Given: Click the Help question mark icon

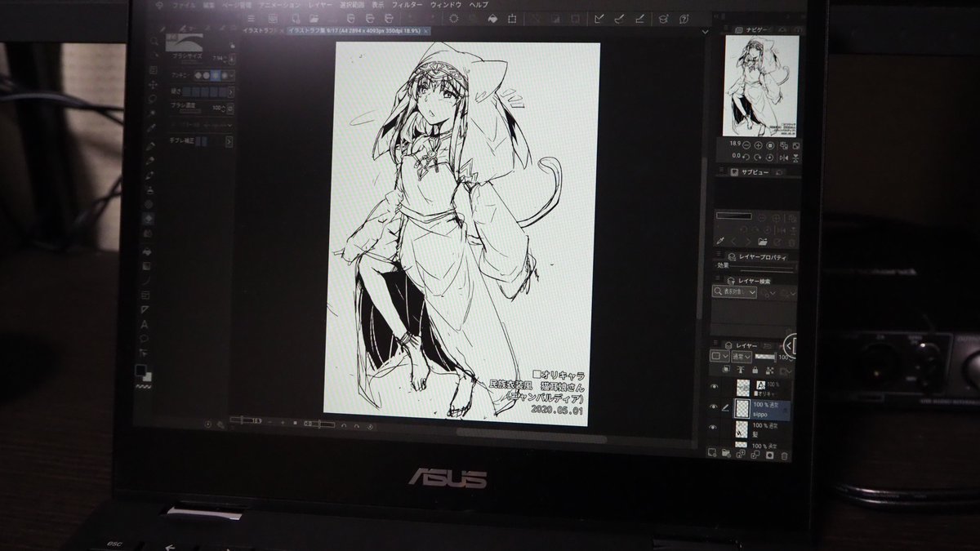Looking at the screenshot, I should coord(684,19).
